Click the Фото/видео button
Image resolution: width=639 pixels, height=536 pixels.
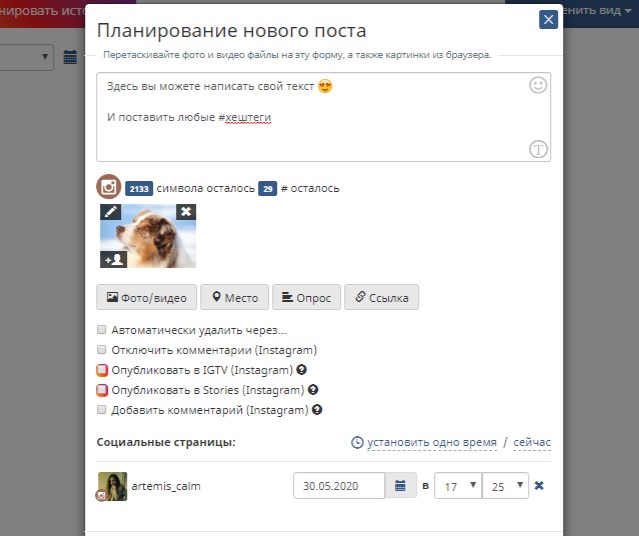coord(147,297)
